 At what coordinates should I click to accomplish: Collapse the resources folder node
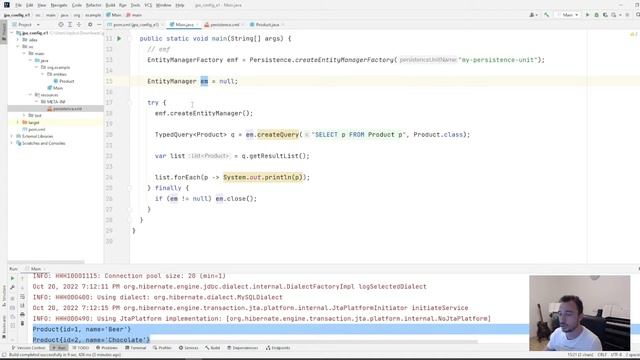[30, 95]
